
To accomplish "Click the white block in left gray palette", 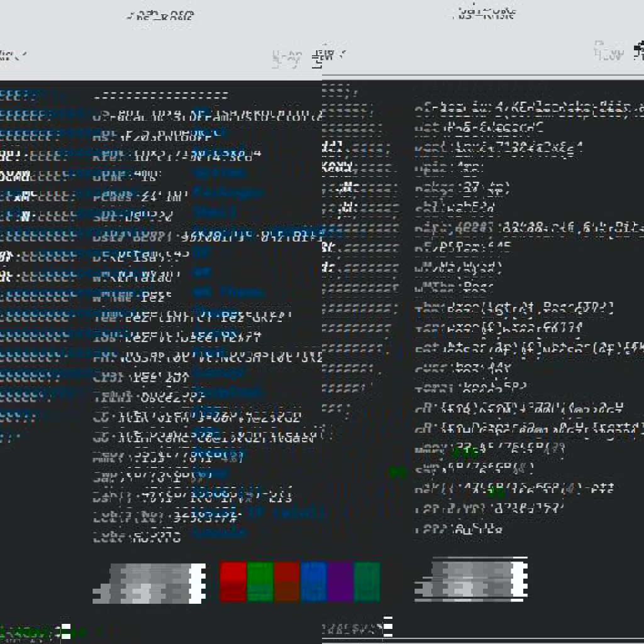I will (x=197, y=582).
